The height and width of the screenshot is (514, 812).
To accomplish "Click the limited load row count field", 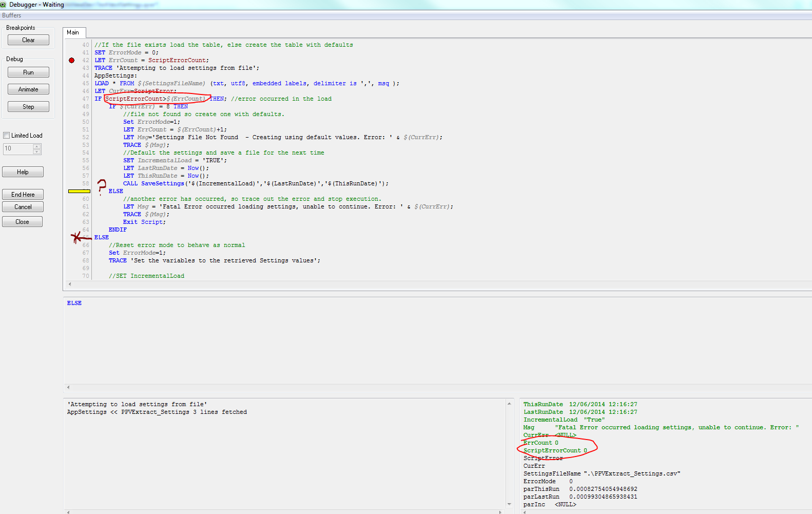I will [x=18, y=149].
